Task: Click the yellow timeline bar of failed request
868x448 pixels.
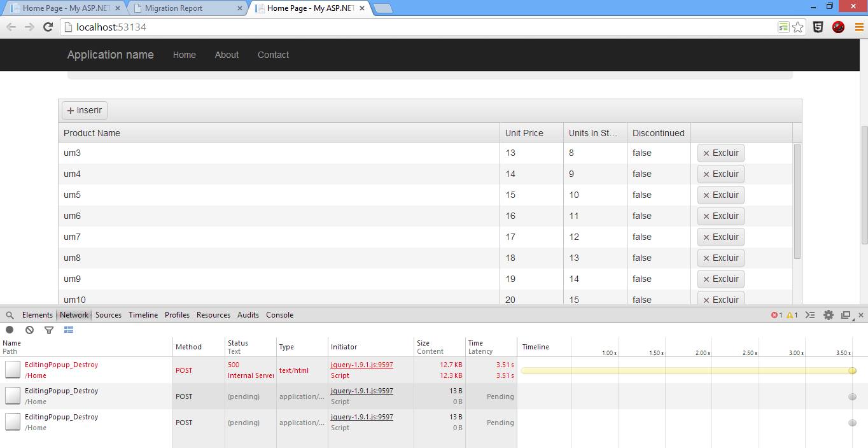Action: 688,370
